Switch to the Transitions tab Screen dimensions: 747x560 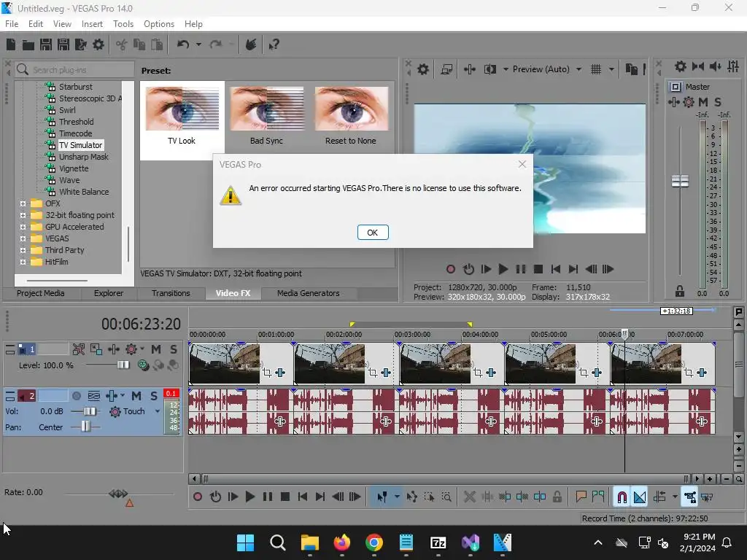171,293
